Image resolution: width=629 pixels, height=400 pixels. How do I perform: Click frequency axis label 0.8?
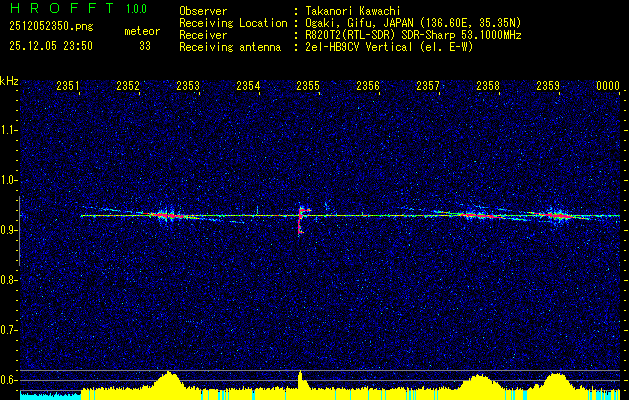tap(8, 280)
